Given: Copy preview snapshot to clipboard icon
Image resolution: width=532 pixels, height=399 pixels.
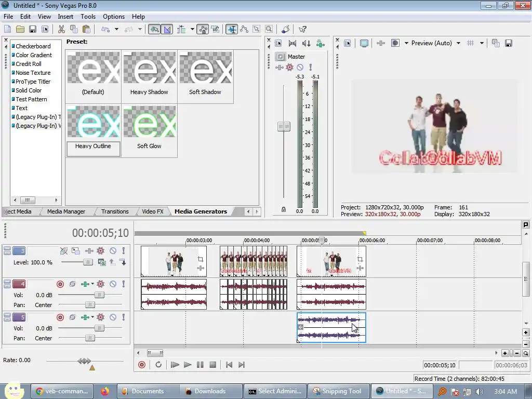Looking at the screenshot, I should click(496, 43).
